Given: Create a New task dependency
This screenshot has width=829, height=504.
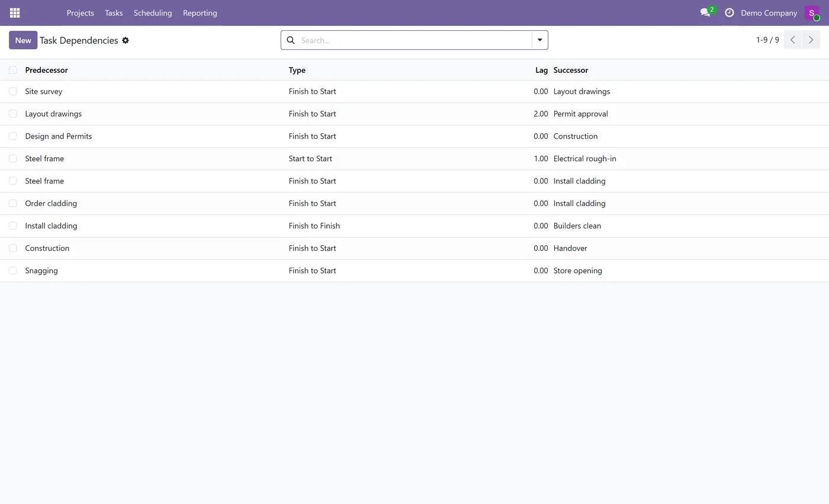Looking at the screenshot, I should pyautogui.click(x=23, y=40).
